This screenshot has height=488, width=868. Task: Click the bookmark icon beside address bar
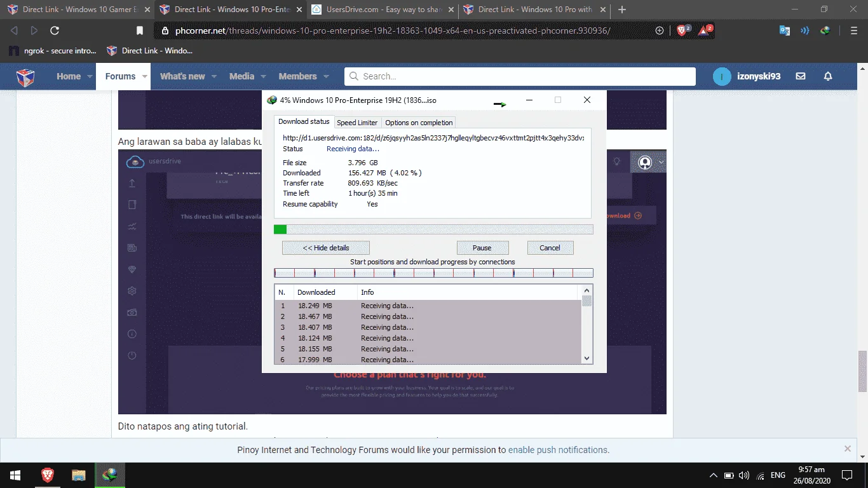click(x=140, y=30)
